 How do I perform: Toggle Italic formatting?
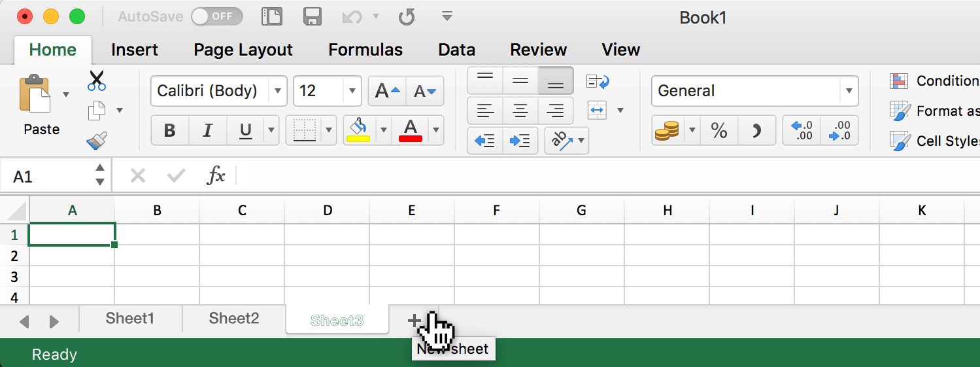[207, 131]
